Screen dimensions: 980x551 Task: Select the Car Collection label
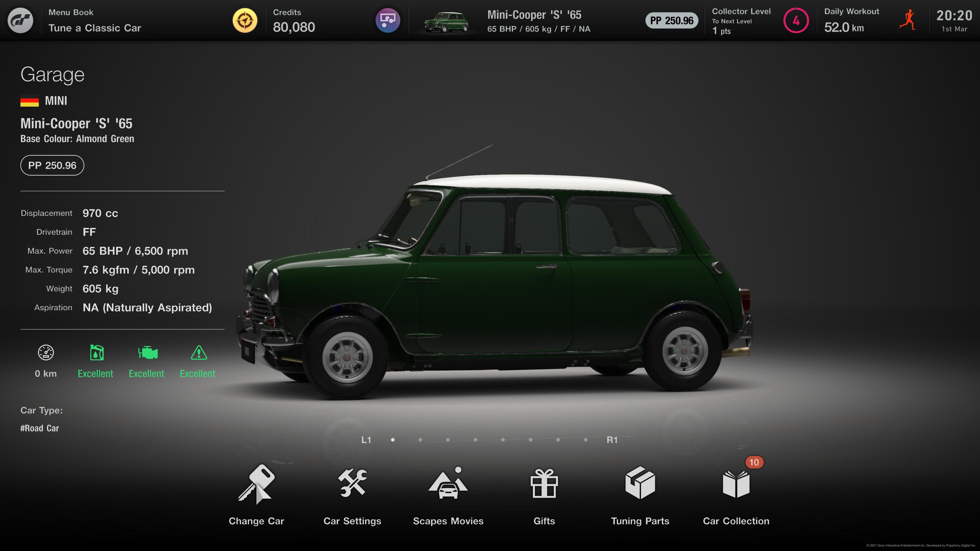point(736,521)
